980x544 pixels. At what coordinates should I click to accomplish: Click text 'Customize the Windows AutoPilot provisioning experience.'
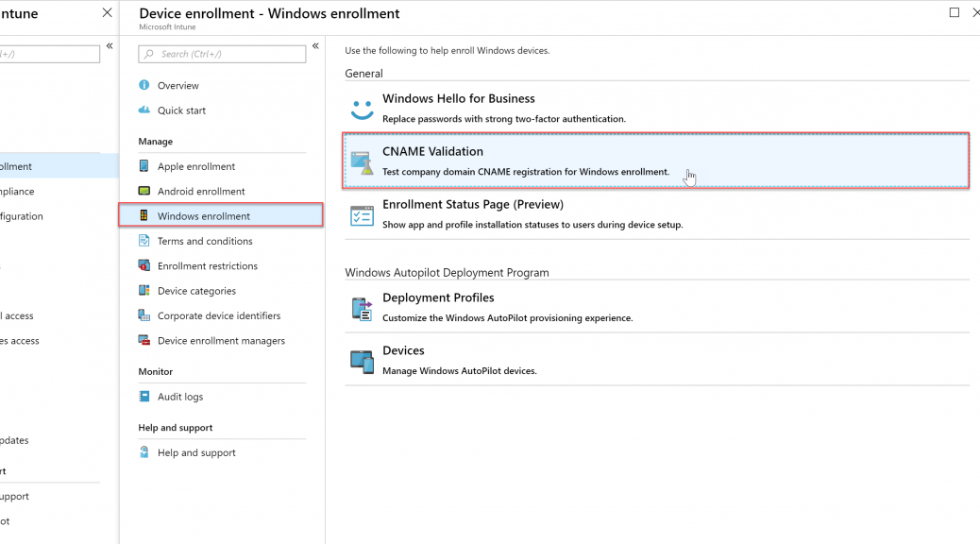508,317
